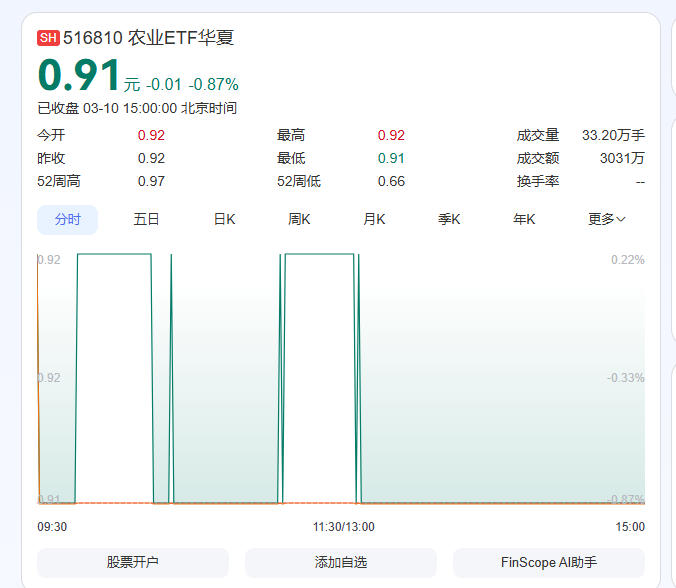Select the 季K quarterly chart tab
This screenshot has width=676, height=588.
449,219
